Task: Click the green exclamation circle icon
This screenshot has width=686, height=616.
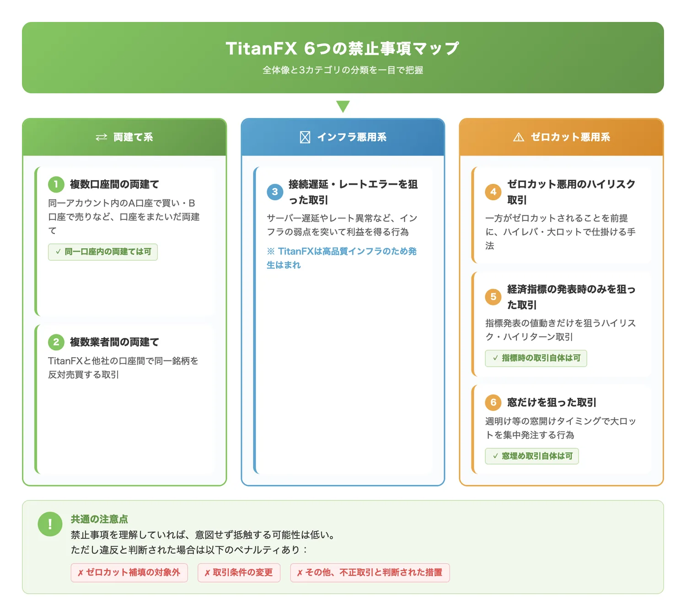Action: pos(50,524)
